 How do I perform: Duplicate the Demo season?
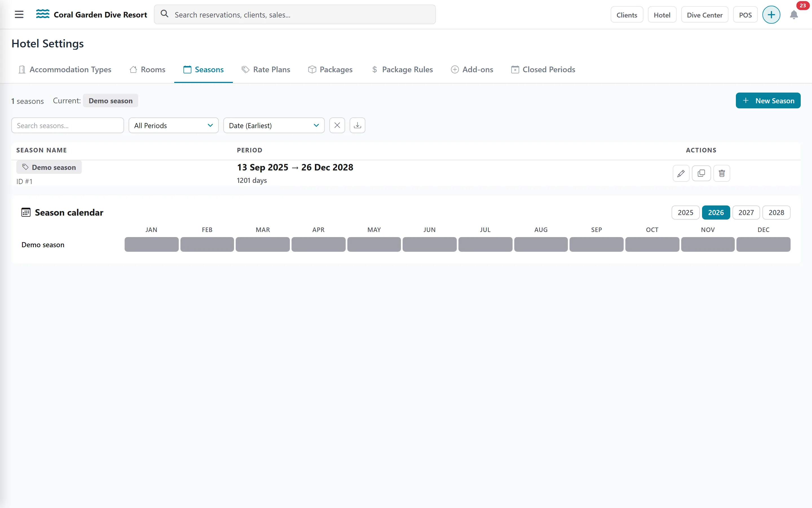point(701,173)
